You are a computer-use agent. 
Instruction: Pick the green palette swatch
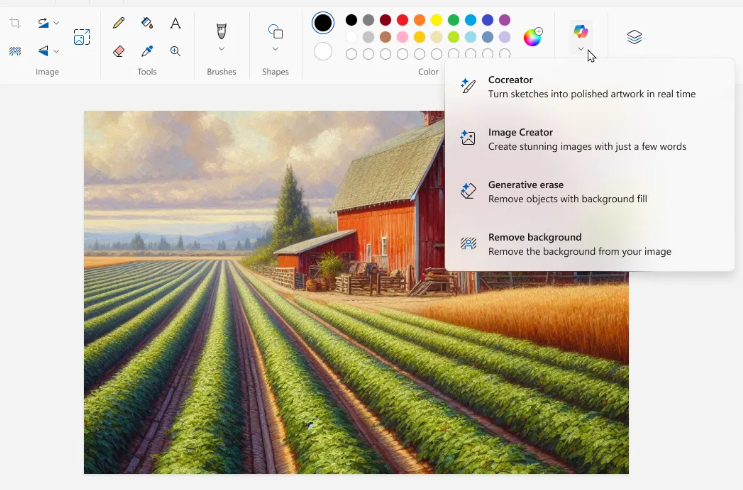[453, 20]
